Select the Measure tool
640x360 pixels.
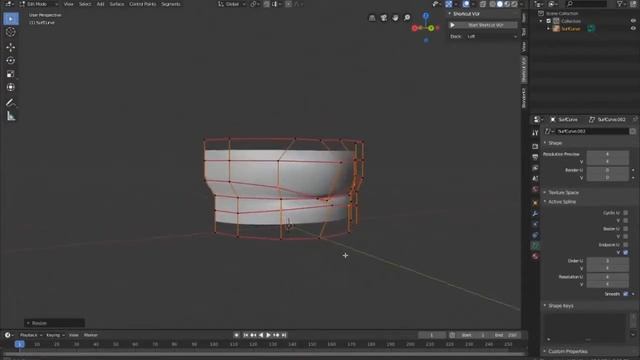pyautogui.click(x=11, y=116)
